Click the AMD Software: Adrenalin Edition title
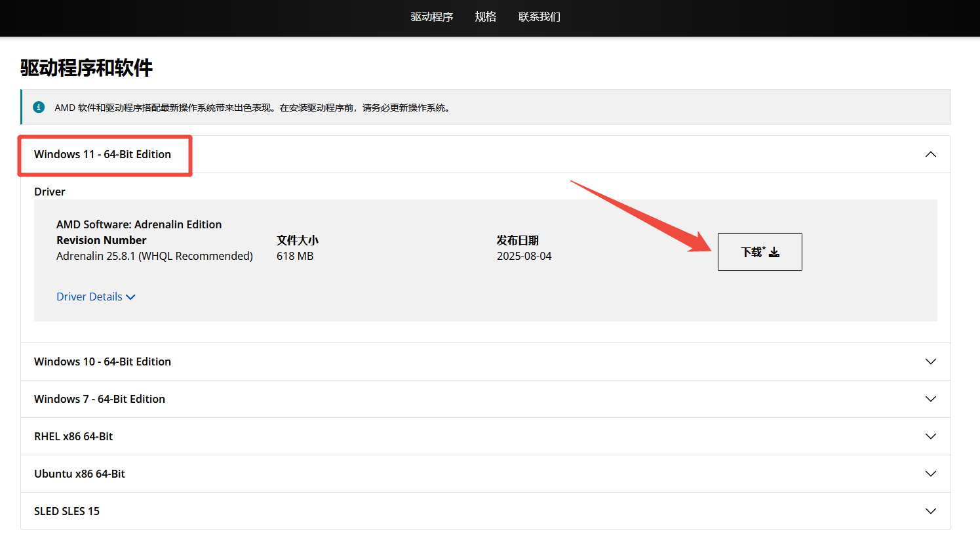This screenshot has height=538, width=980. pyautogui.click(x=139, y=224)
